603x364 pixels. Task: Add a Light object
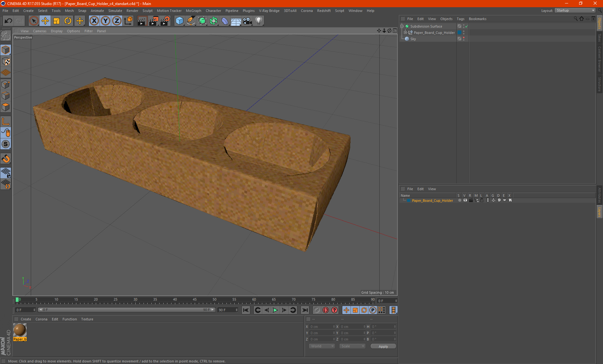click(x=259, y=21)
